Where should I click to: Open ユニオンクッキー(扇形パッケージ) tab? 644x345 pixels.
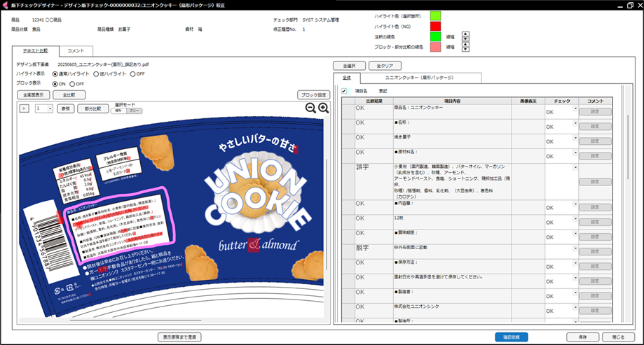tap(420, 78)
